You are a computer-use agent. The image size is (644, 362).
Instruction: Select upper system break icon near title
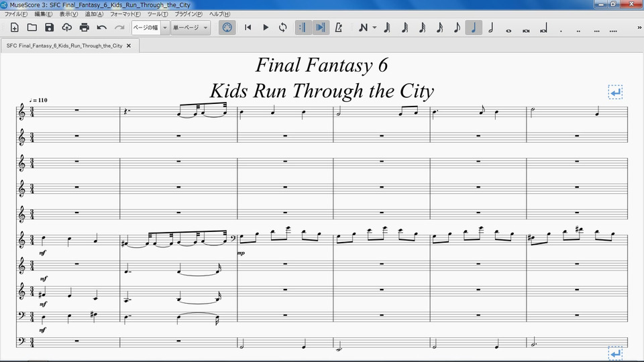coord(615,93)
